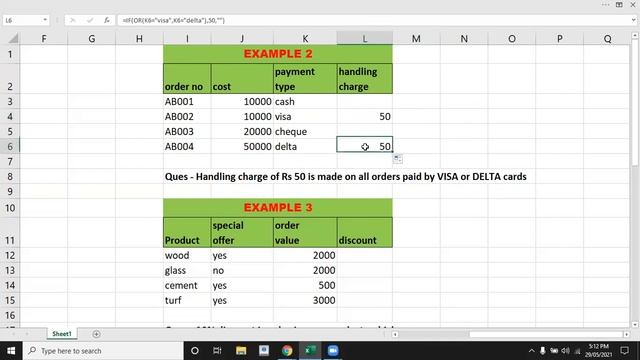Select column G header

pos(91,39)
